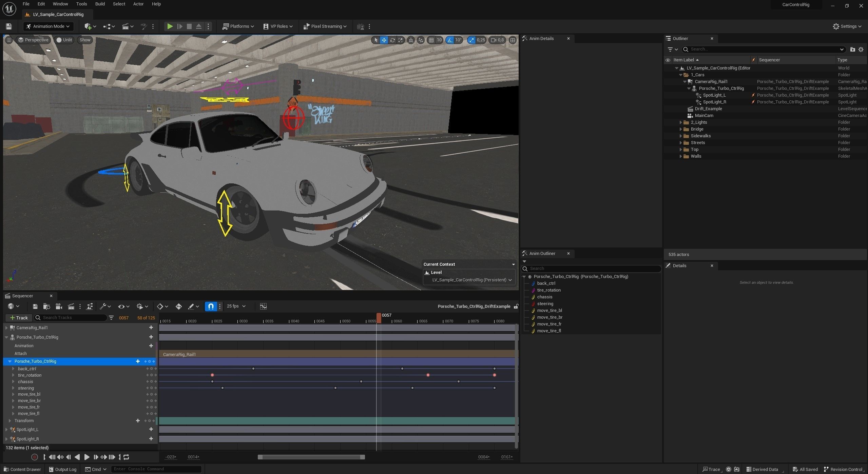Open Outliner settings gear
The image size is (868, 474).
point(861,49)
